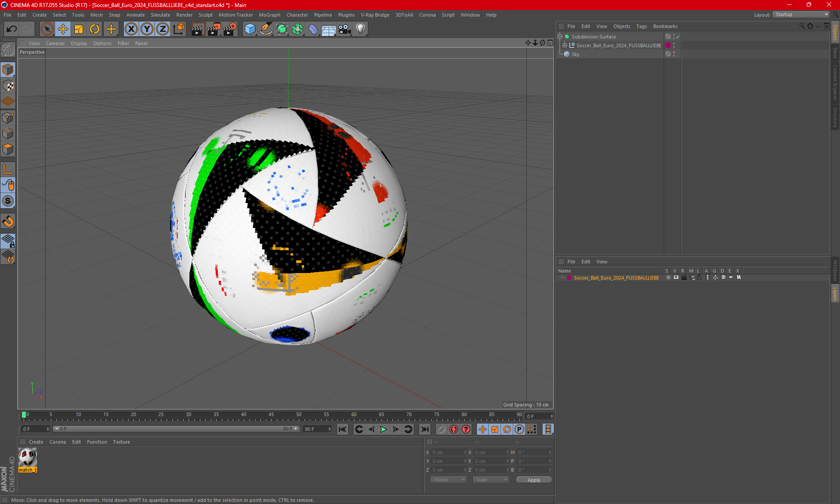Click frame 45 on timeline ruler

[x=271, y=416]
